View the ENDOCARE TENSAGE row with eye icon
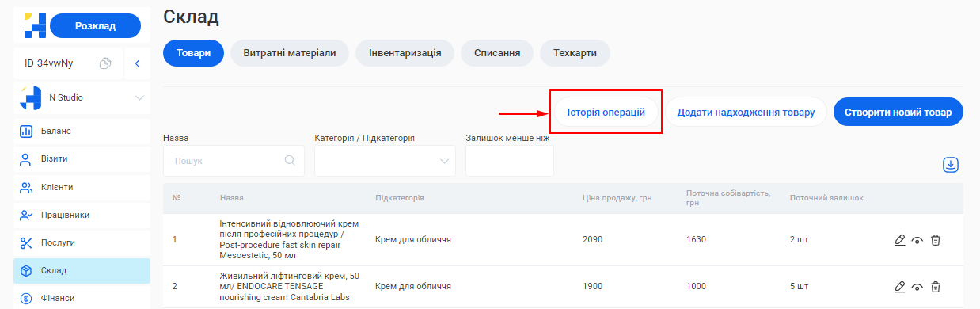Screen dimensions: 980x309 [x=917, y=287]
